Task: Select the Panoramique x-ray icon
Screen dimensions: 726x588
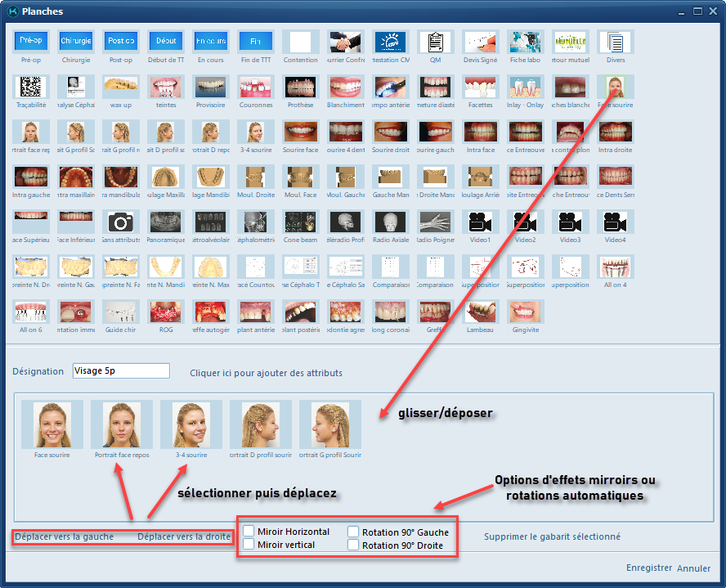Action: (x=166, y=222)
